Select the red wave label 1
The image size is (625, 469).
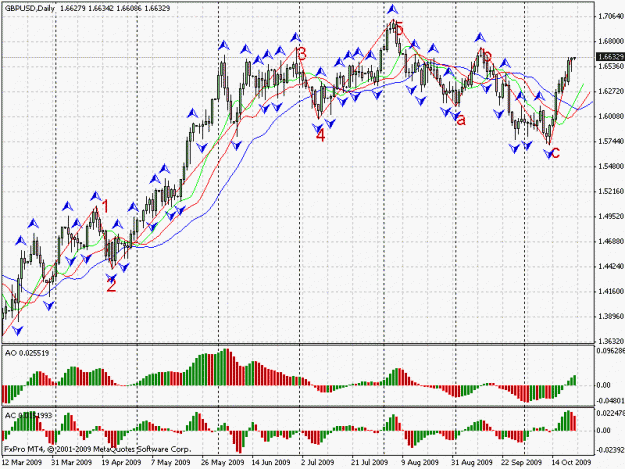pyautogui.click(x=105, y=208)
